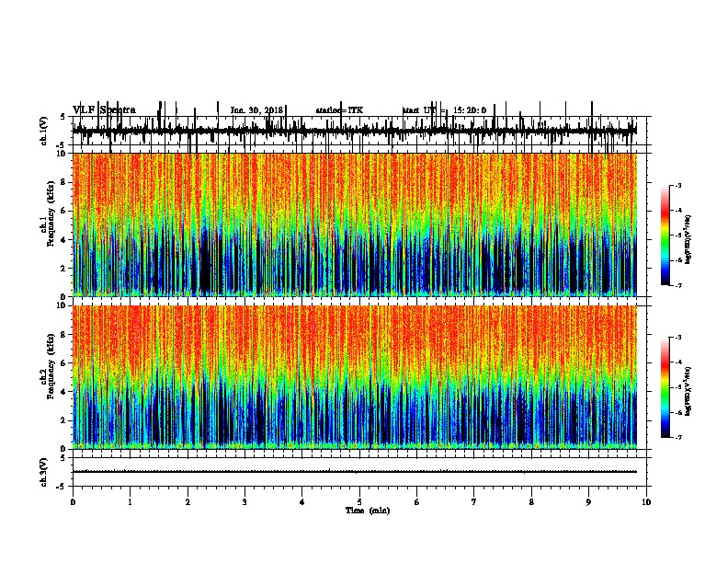Click the "4" kHz tick on ch.1 frequency axis
Viewport: 728px width, 563px height.
pos(63,240)
